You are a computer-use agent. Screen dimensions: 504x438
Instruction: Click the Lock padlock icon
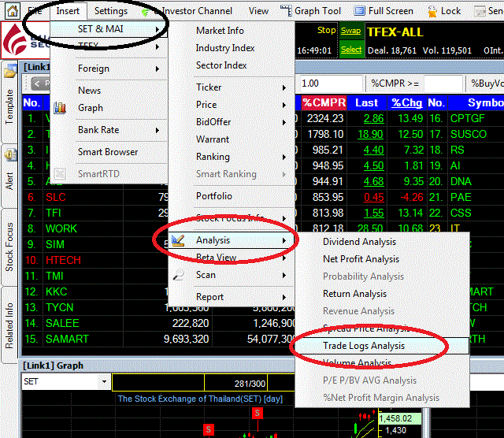432,12
